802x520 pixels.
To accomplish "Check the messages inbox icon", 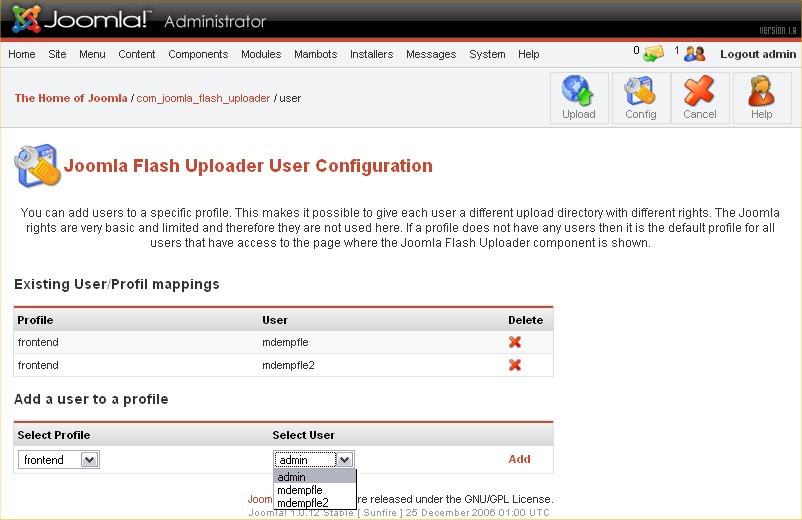I will pyautogui.click(x=653, y=53).
